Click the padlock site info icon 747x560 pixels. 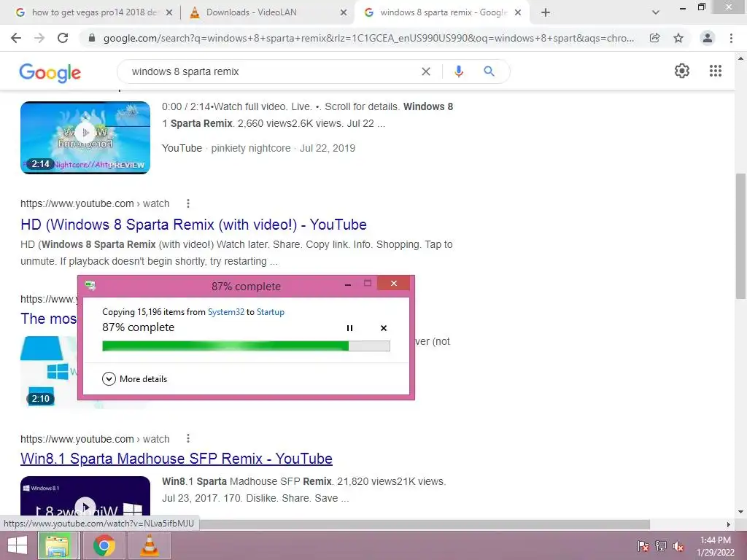coord(92,38)
